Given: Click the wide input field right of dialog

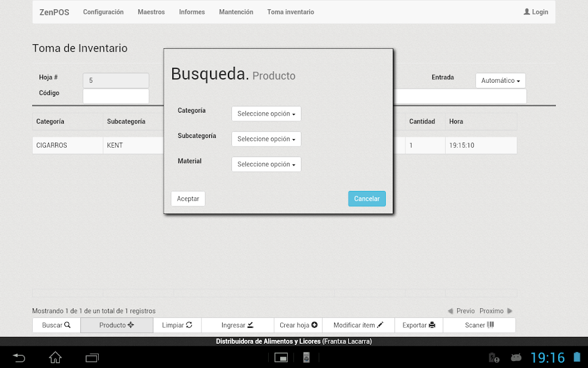Looking at the screenshot, I should (460, 96).
